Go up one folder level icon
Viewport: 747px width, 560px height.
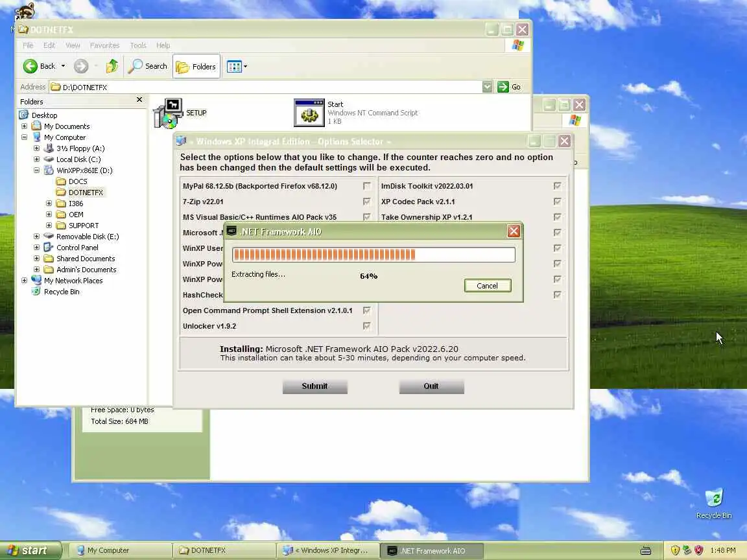tap(112, 66)
